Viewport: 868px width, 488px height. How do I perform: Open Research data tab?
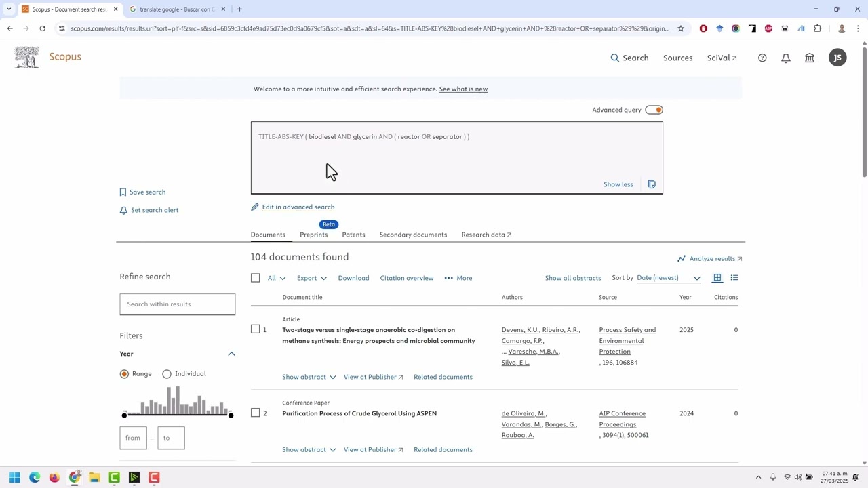click(x=486, y=235)
